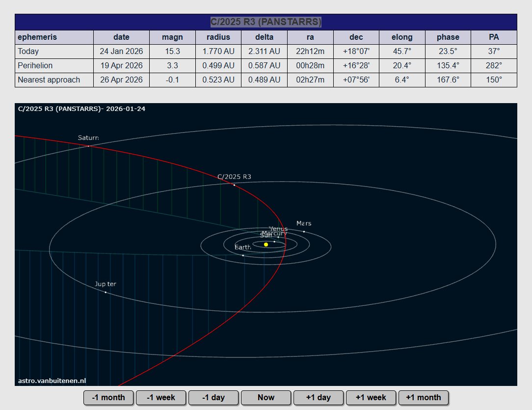Click the magn column header
The height and width of the screenshot is (410, 532).
172,37
